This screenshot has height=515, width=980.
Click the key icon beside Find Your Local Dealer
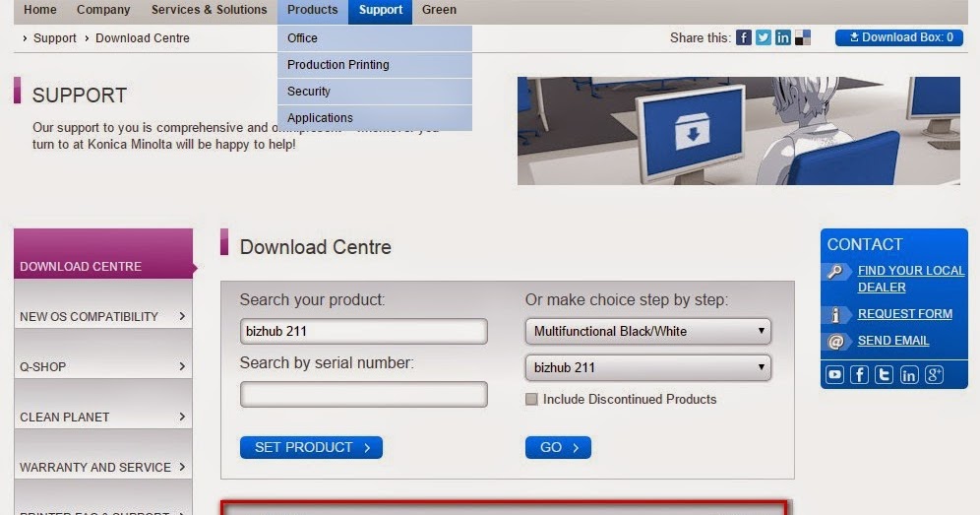(x=836, y=272)
